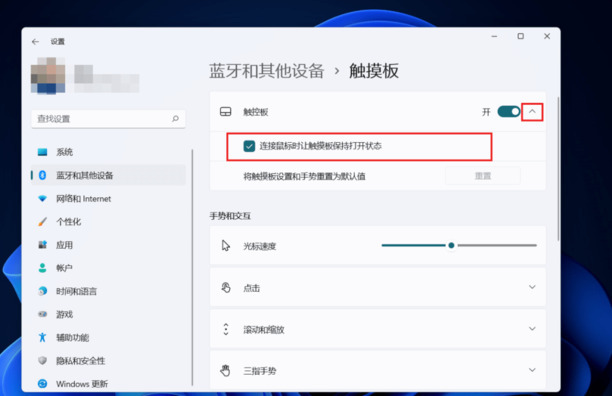The height and width of the screenshot is (396, 612).
Task: Open 系统 via its monitor icon
Action: coord(43,152)
